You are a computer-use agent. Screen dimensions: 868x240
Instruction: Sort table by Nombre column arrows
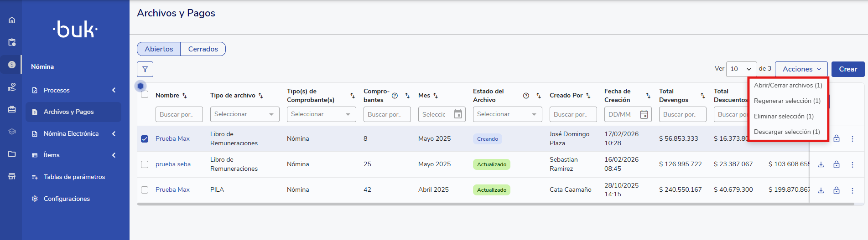coord(185,96)
